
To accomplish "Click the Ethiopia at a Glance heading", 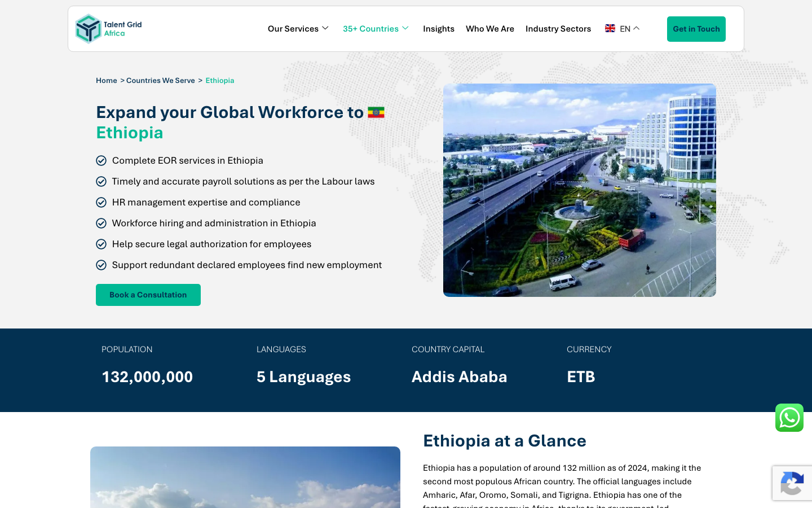I will (x=505, y=441).
